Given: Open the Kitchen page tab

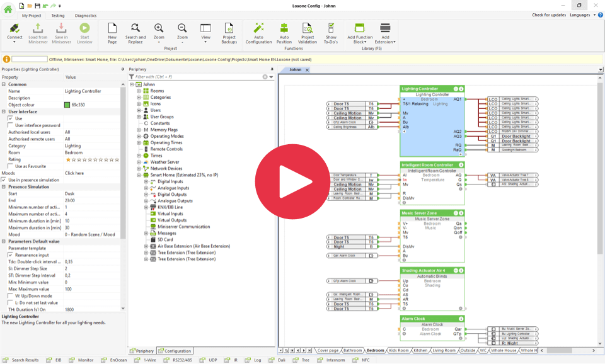Looking at the screenshot, I should pos(420,350).
